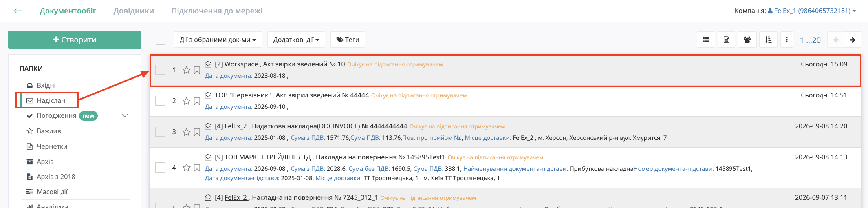Open FelEx_2 link in Накладна № 7245_012_1 row
The height and width of the screenshot is (208, 868).
coord(236,197)
